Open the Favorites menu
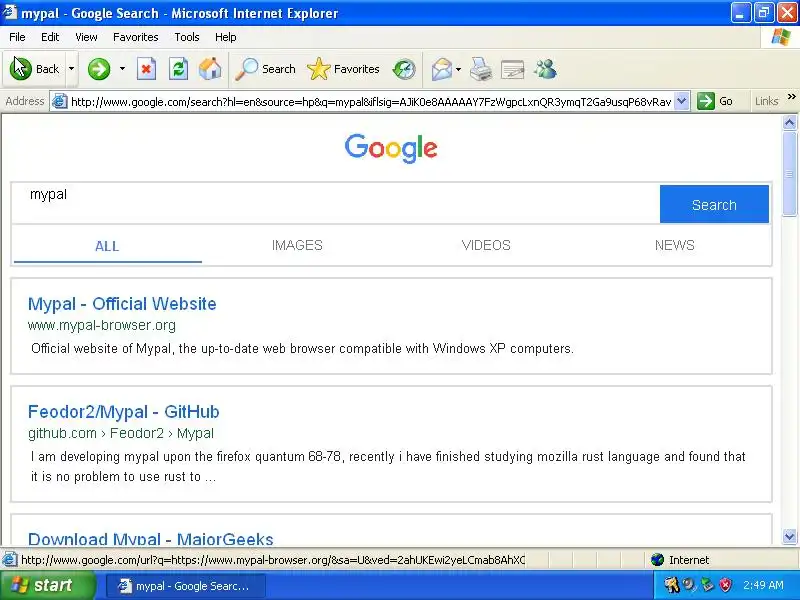800x600 pixels. pyautogui.click(x=136, y=37)
